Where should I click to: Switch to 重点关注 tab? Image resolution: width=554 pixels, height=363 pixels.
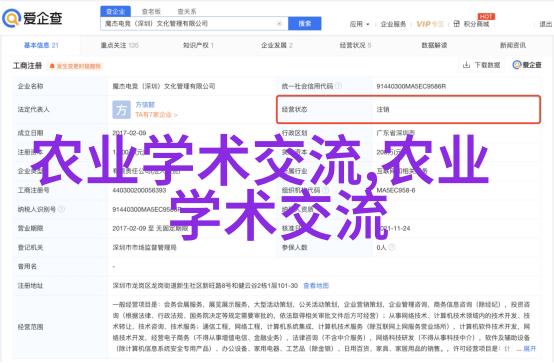pos(120,45)
